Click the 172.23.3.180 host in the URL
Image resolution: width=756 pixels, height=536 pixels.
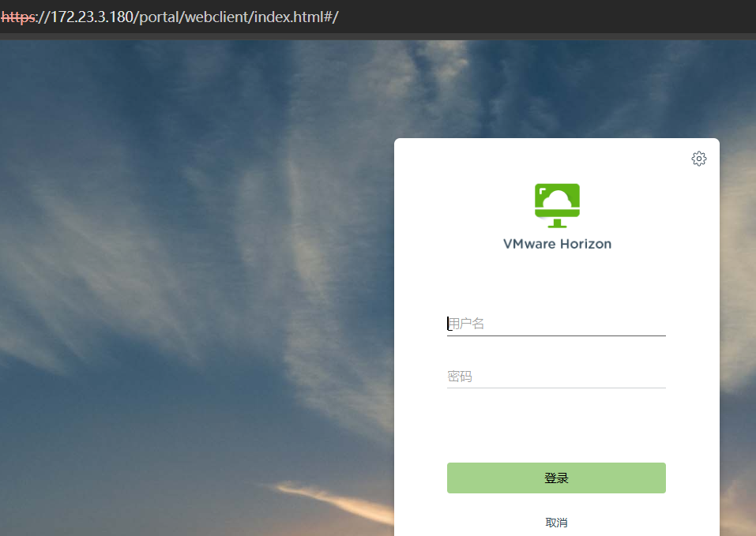pos(91,17)
